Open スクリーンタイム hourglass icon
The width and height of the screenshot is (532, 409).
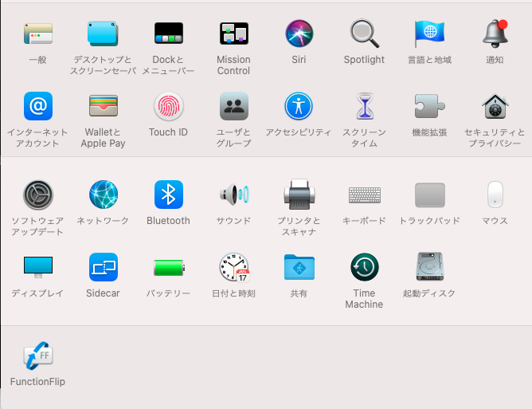(365, 106)
